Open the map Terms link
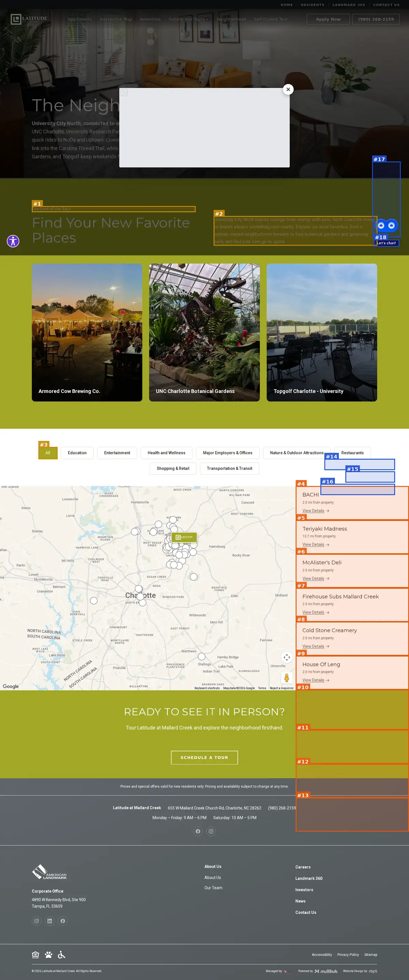Screen dimensions: 409x980 pos(262,688)
